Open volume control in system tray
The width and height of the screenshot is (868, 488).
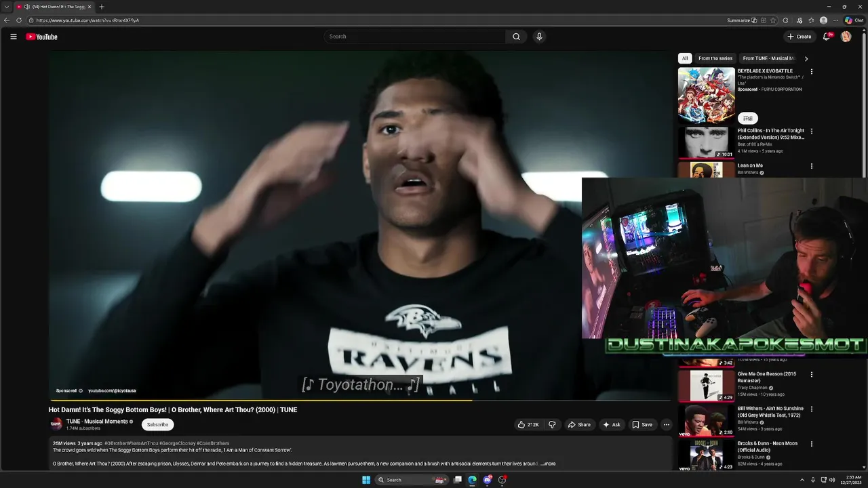point(832,480)
